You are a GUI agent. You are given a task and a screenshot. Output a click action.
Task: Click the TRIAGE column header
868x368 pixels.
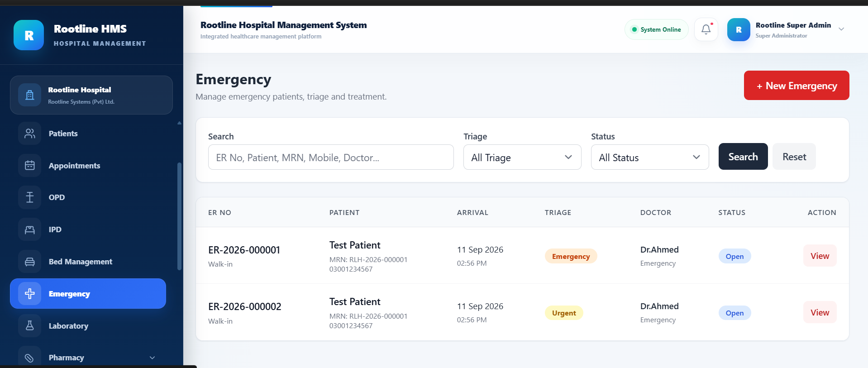(558, 212)
